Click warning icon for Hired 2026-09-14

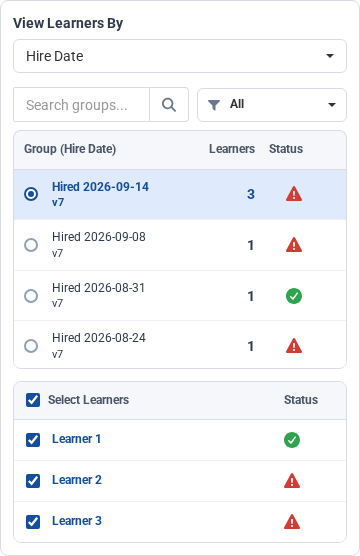click(294, 194)
